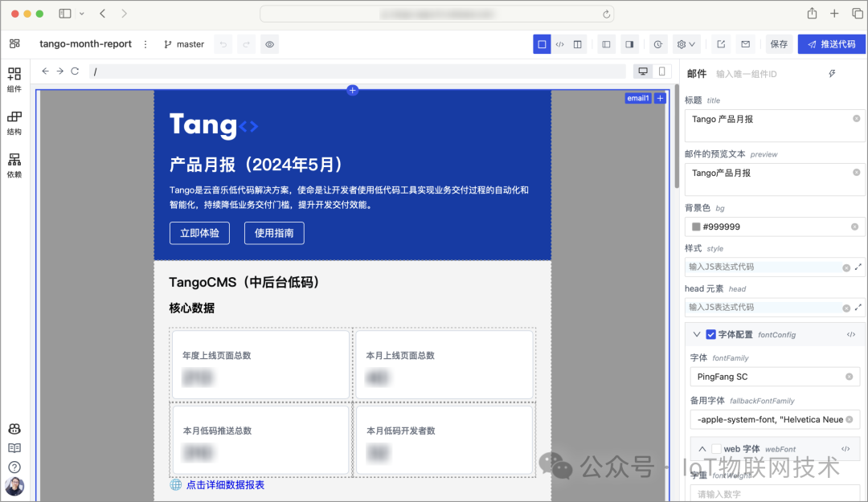The image size is (868, 502).
Task: Reload the canvas preview
Action: 75,71
